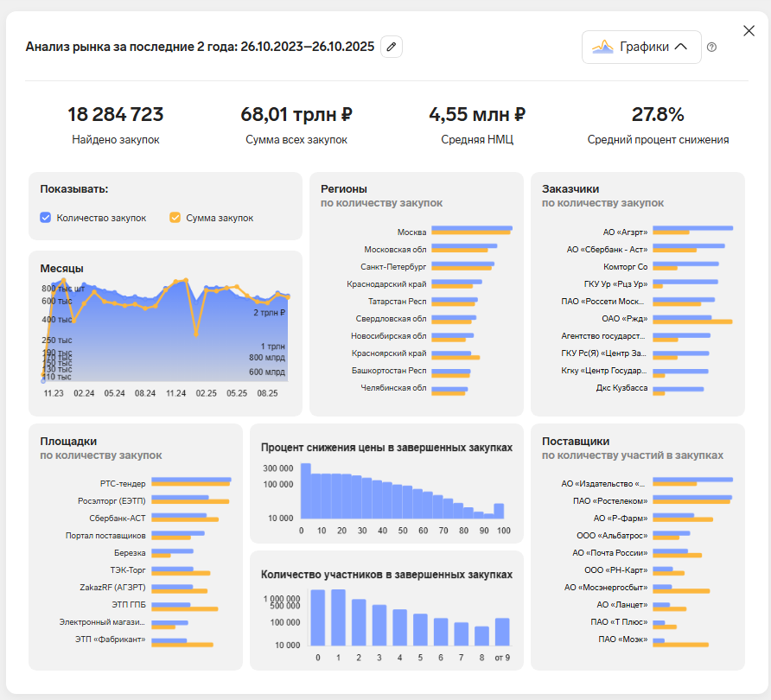Click the chart icon inside Графики button
Viewport: 771px width, 700px height.
602,46
